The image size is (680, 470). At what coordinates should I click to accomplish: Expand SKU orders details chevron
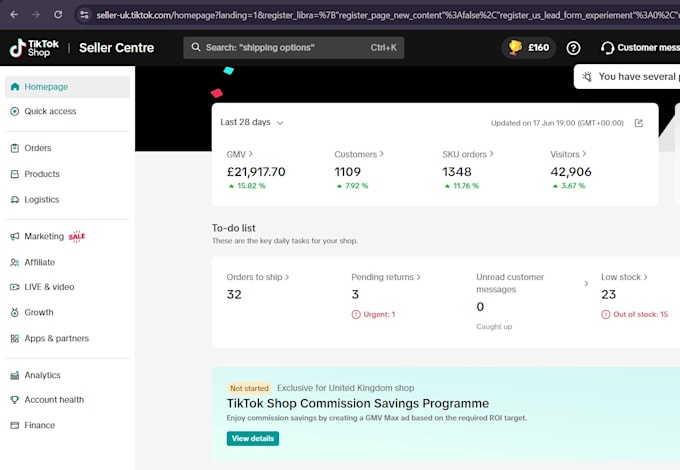pyautogui.click(x=491, y=154)
